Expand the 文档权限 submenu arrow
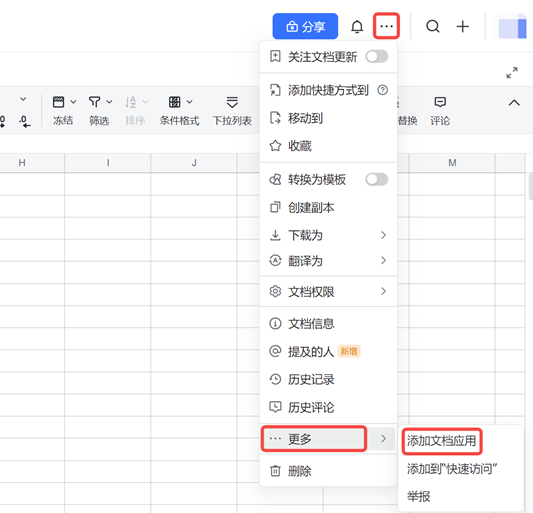 (x=383, y=291)
